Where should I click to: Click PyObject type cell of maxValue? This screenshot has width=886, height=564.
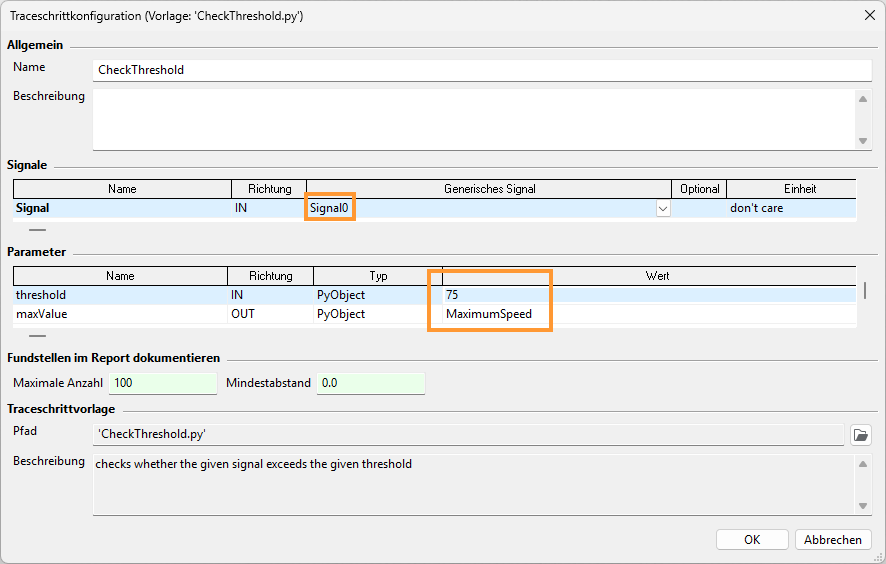[377, 314]
